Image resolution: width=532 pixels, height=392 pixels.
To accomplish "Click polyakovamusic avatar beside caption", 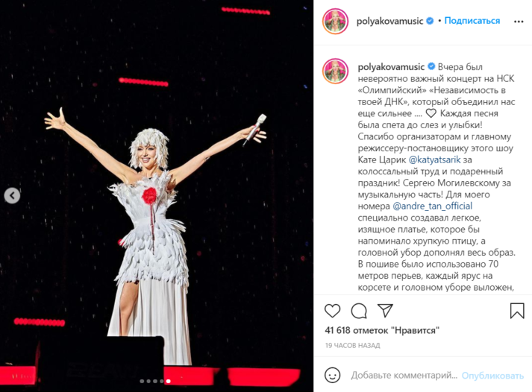I will (335, 71).
